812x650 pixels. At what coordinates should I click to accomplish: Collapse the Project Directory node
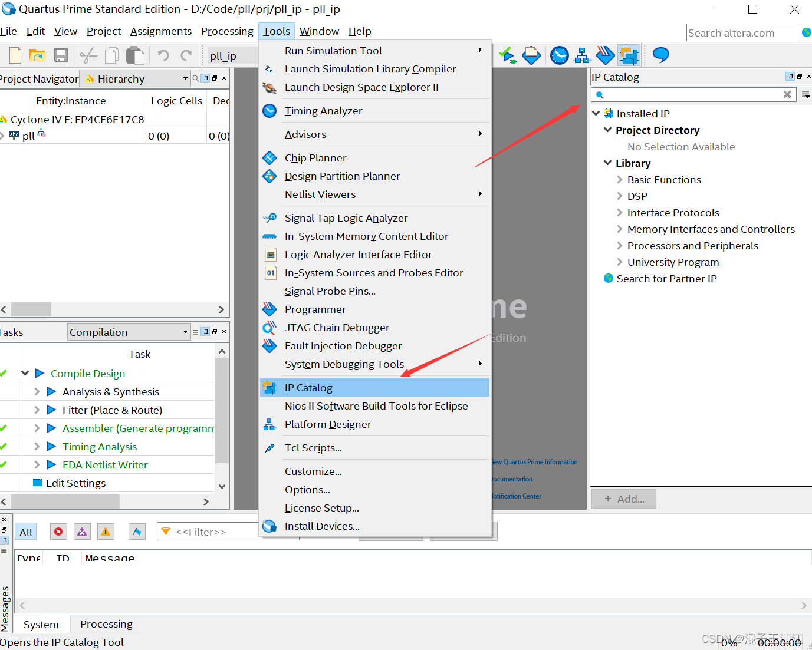pyautogui.click(x=608, y=130)
